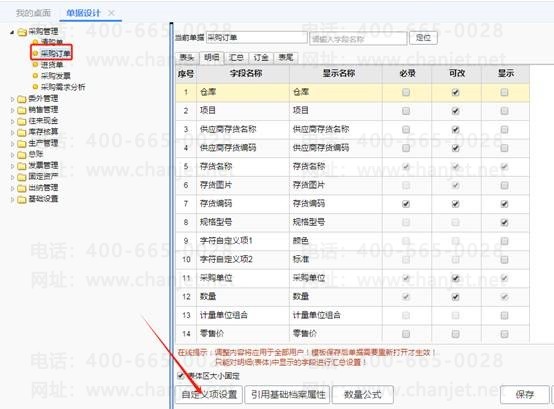The width and height of the screenshot is (554, 409).
Task: Click the 基础设置 folder icon
Action: (22, 199)
